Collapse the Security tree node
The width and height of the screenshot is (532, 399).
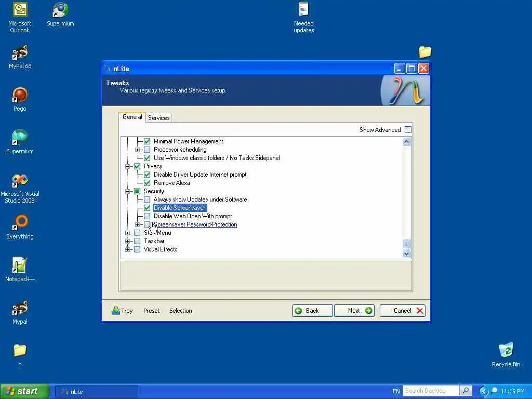(x=127, y=191)
